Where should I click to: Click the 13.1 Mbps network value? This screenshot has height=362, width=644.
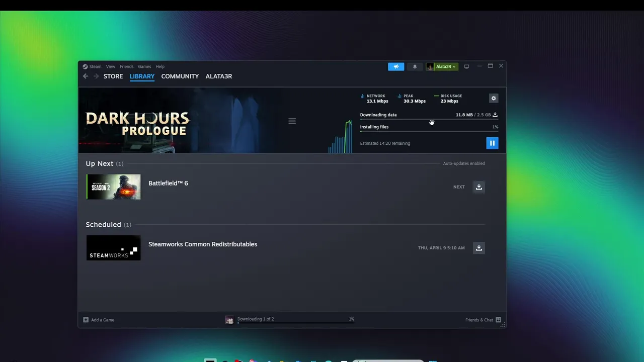point(377,101)
